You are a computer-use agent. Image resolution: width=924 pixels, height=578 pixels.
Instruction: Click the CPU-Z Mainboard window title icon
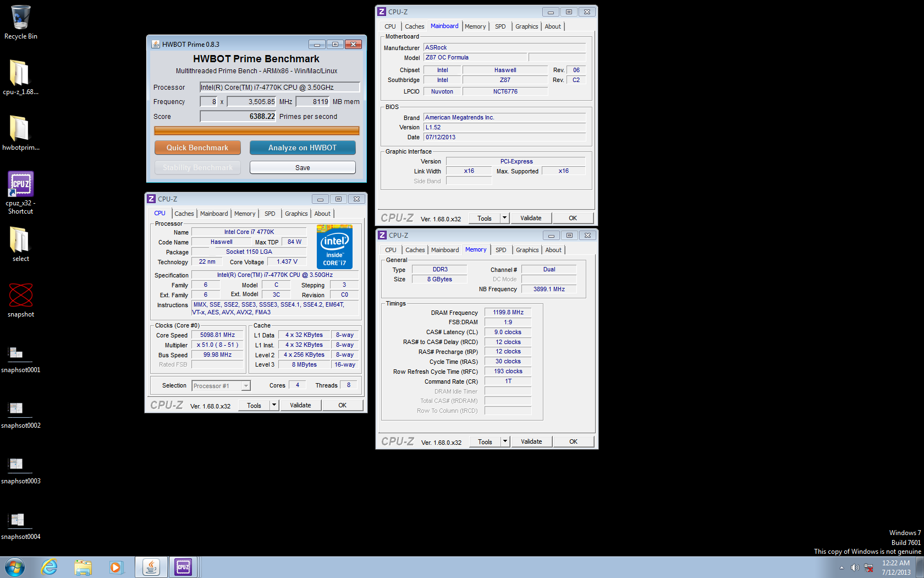382,12
